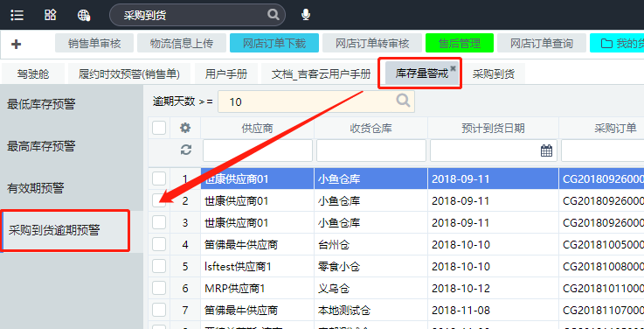Open the table column settings gear
644x329 pixels.
[x=185, y=129]
